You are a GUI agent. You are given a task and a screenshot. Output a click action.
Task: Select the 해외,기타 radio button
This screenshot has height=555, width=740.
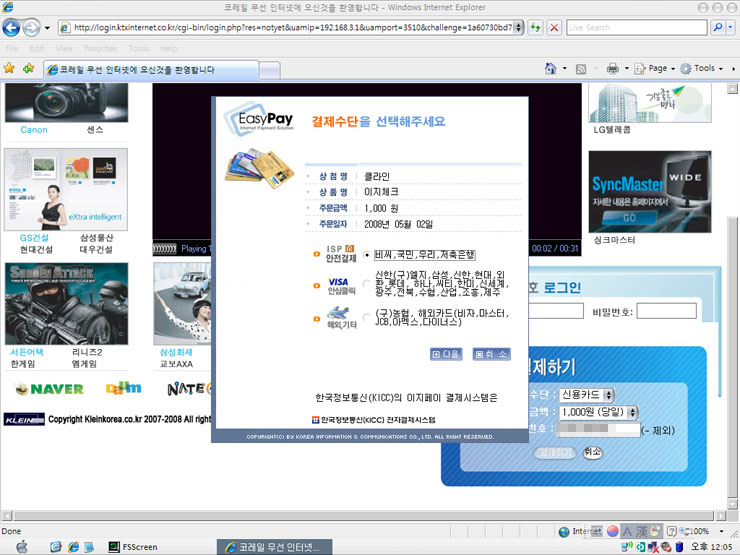pyautogui.click(x=367, y=318)
